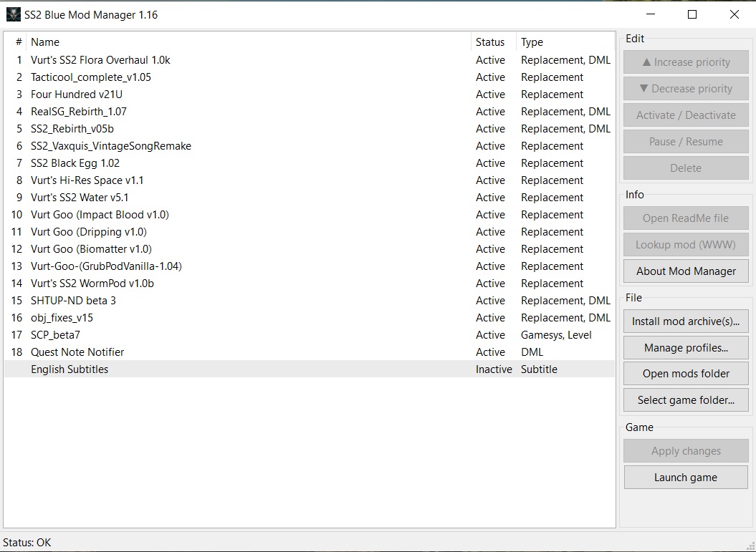Highlight the Quest Note Notifier mod
This screenshot has width=756, height=552.
[77, 352]
